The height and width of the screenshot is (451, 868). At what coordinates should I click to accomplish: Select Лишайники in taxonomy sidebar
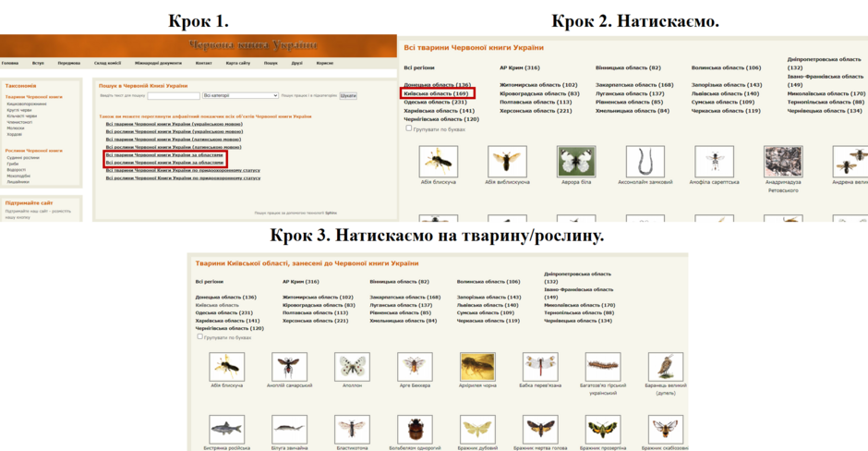[x=18, y=182]
